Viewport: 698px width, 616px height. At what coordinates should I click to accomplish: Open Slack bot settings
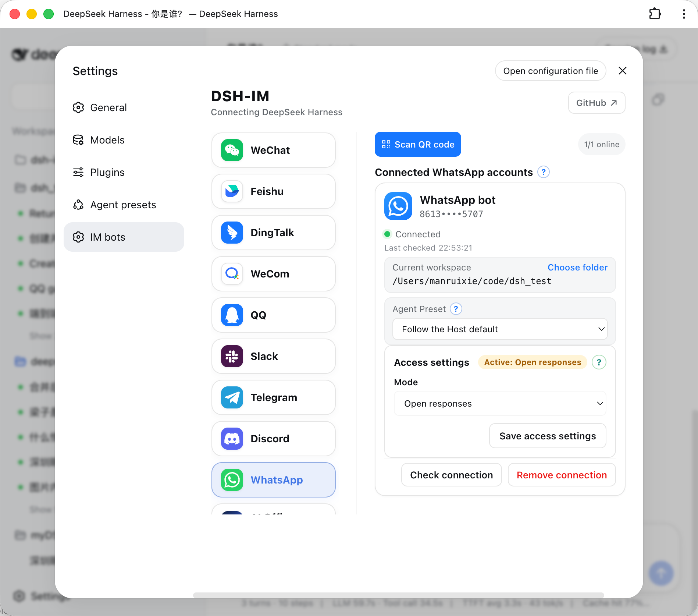point(273,356)
